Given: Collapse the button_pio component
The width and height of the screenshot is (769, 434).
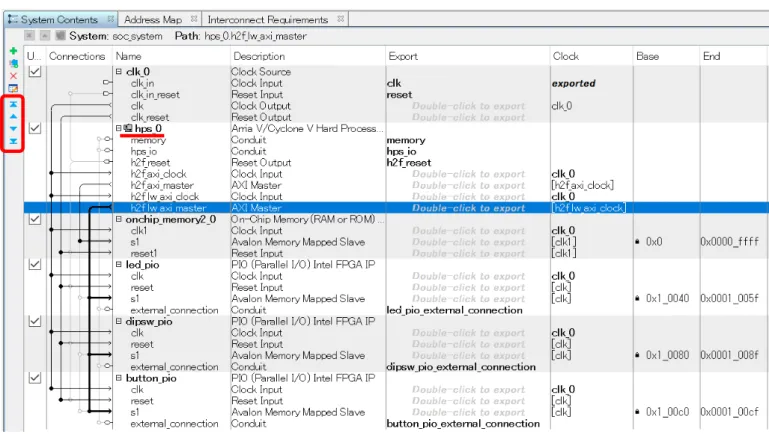Looking at the screenshot, I should click(x=119, y=378).
